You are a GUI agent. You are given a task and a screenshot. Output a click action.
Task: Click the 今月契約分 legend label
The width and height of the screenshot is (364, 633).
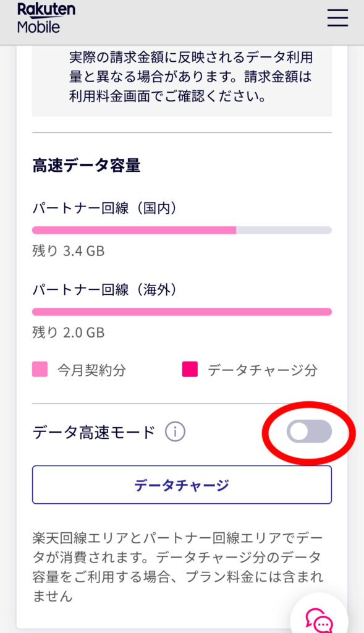[91, 370]
